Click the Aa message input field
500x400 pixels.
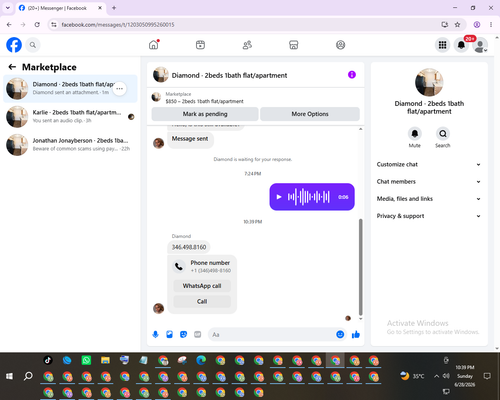(272, 334)
